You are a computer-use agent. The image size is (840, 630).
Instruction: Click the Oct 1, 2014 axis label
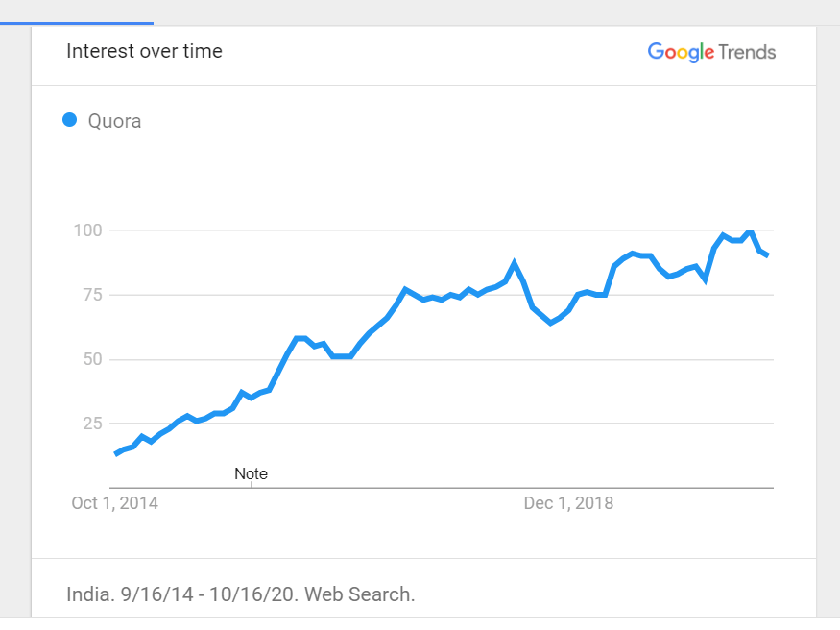pyautogui.click(x=115, y=502)
